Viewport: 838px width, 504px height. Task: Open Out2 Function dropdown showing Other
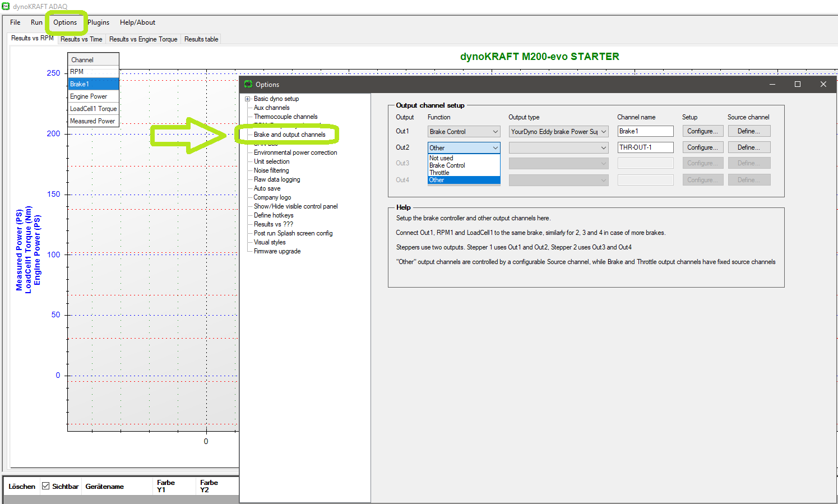464,148
